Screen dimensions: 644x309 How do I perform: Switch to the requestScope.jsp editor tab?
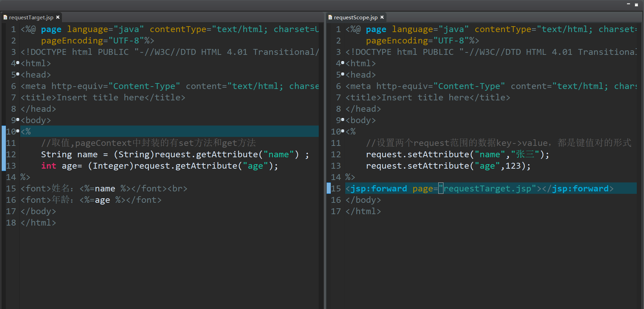pos(356,17)
